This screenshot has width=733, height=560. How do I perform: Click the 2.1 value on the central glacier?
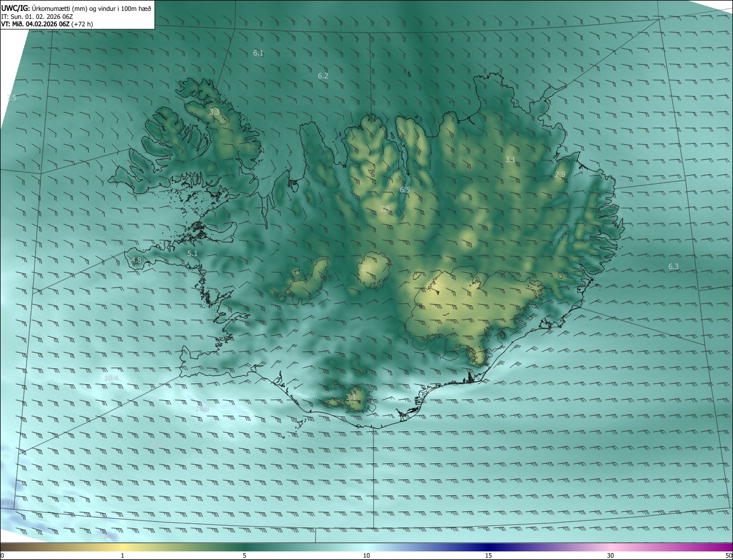click(x=366, y=267)
